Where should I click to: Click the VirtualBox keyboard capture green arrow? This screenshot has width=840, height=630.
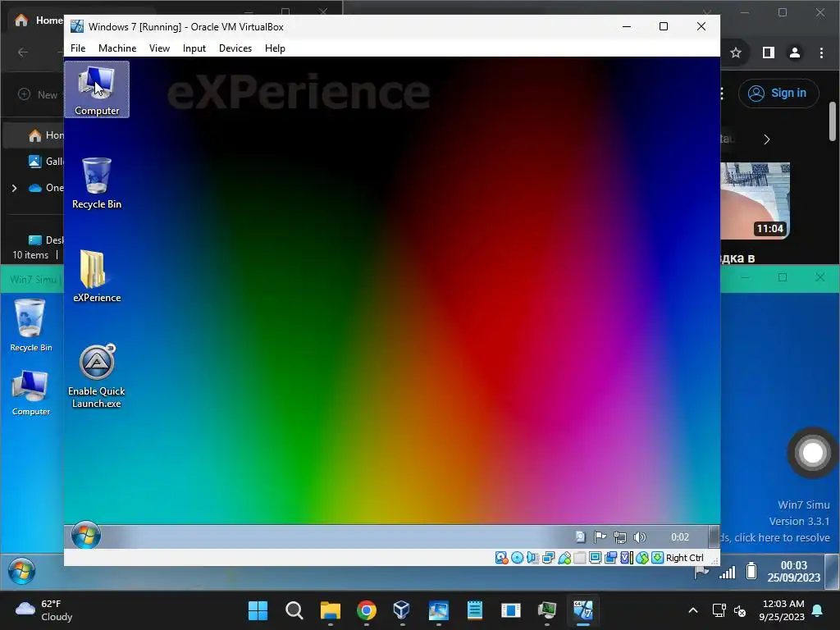[x=657, y=558]
